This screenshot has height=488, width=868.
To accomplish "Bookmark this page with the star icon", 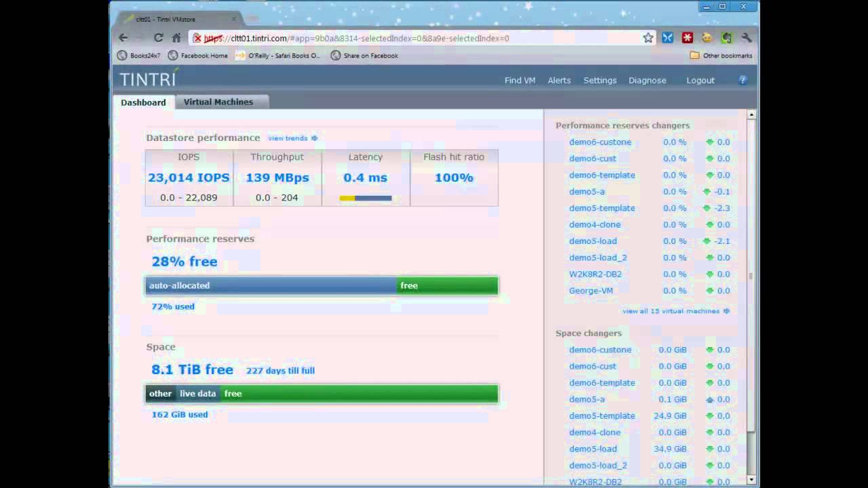I will [x=648, y=38].
